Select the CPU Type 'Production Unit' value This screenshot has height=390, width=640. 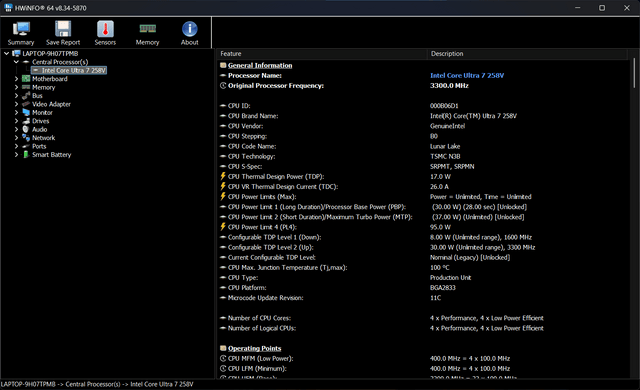point(450,277)
